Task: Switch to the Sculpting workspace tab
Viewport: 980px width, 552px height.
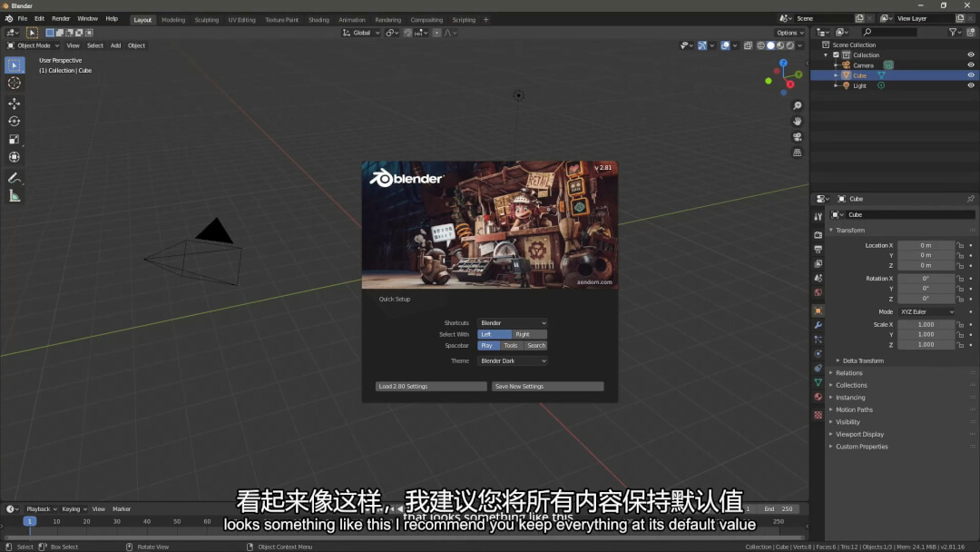Action: coord(206,20)
